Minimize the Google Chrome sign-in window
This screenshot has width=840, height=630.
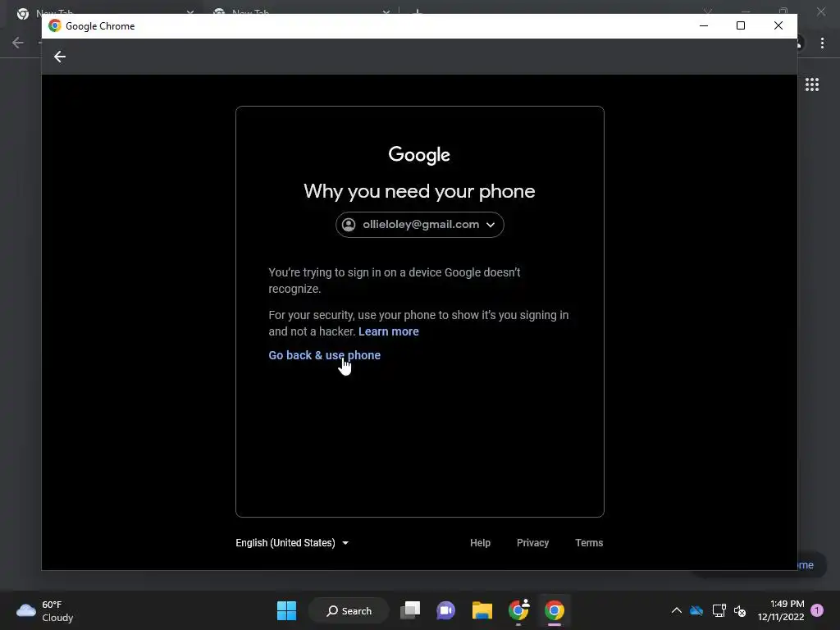point(704,25)
